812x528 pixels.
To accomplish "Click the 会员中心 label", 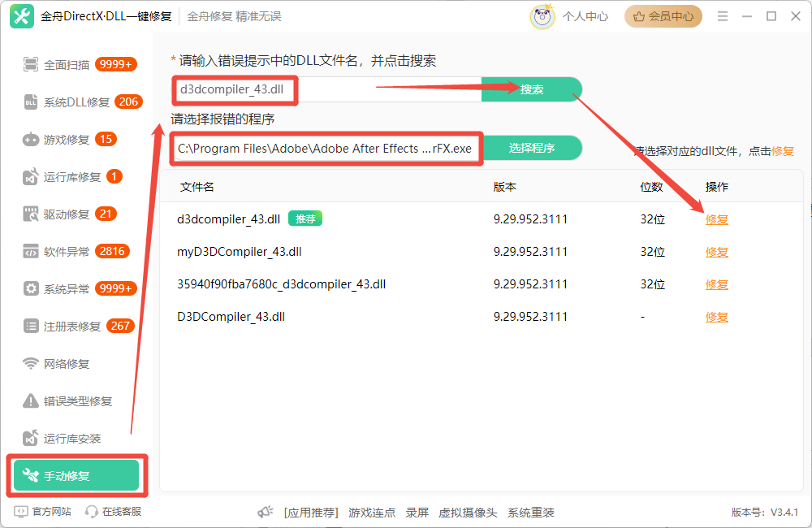I will (672, 16).
